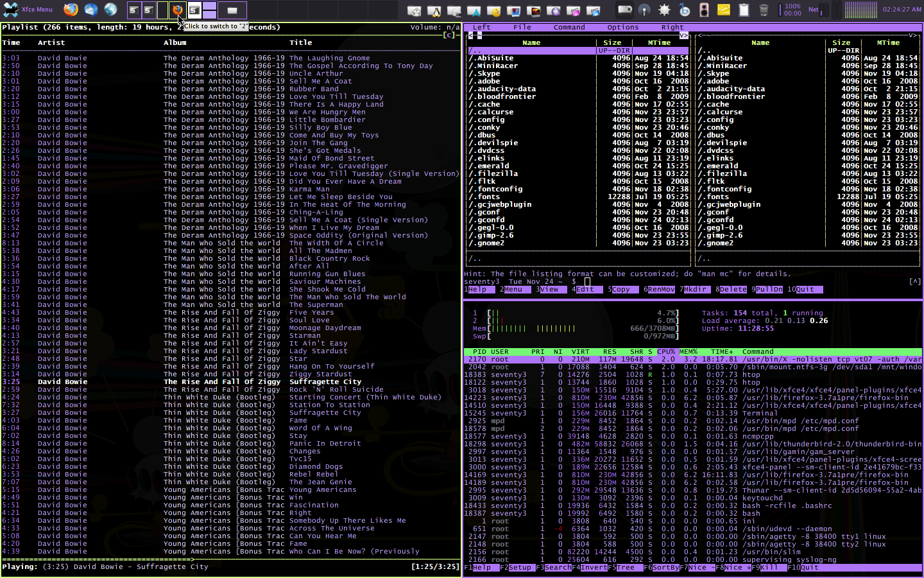This screenshot has height=578, width=924.
Task: Click the [^] history button at mc command line
Action: pyautogui.click(x=915, y=282)
